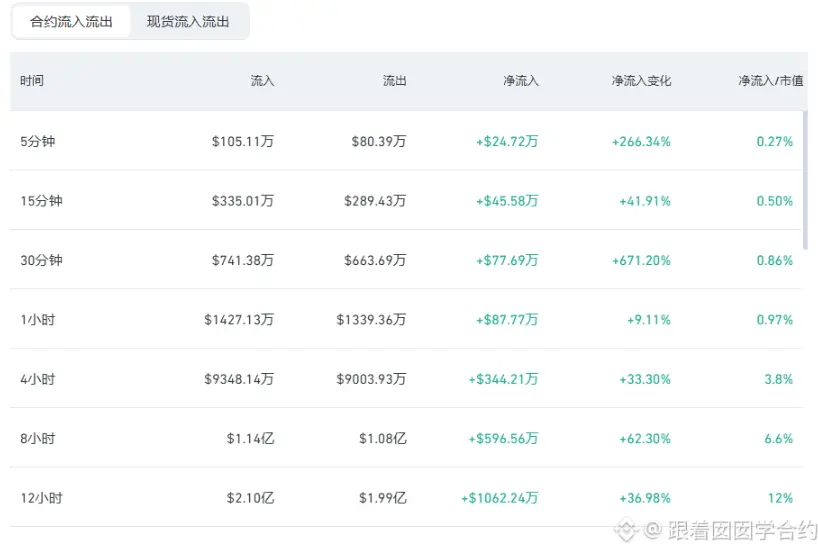Switch to the 现货流入流出 tab
Viewport: 818px width, 549px height.
point(188,21)
